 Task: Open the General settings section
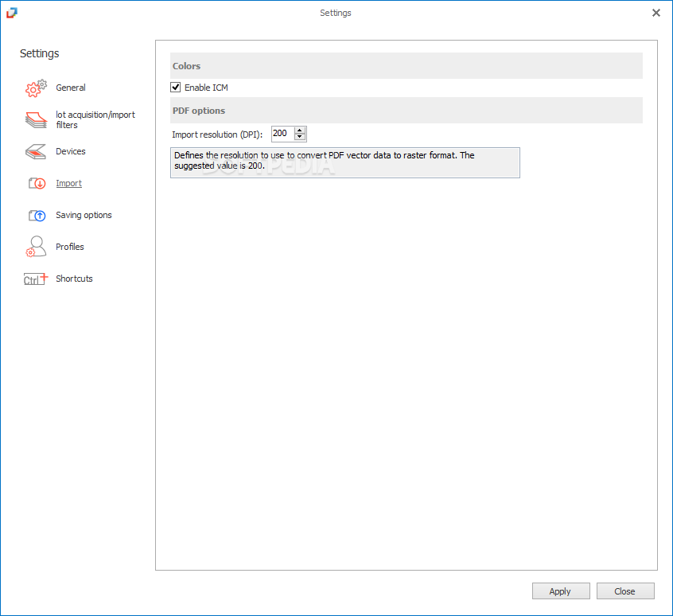[70, 88]
